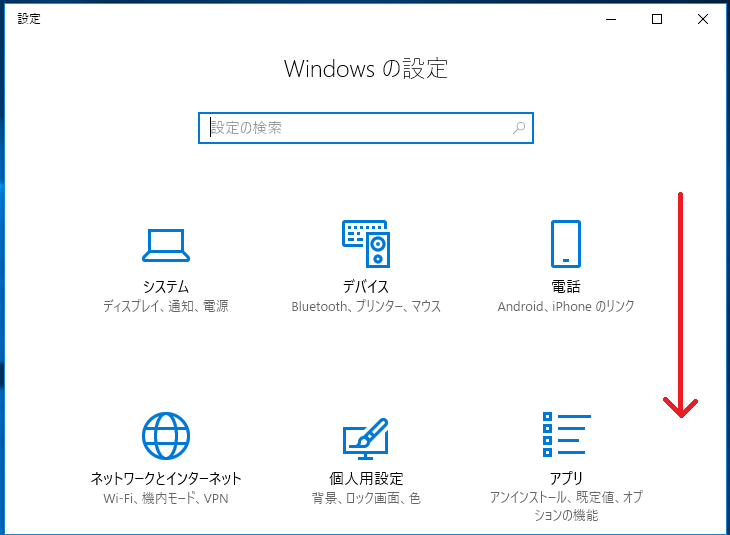Click the 設定の検索 search field
730x535 pixels.
[x=366, y=128]
